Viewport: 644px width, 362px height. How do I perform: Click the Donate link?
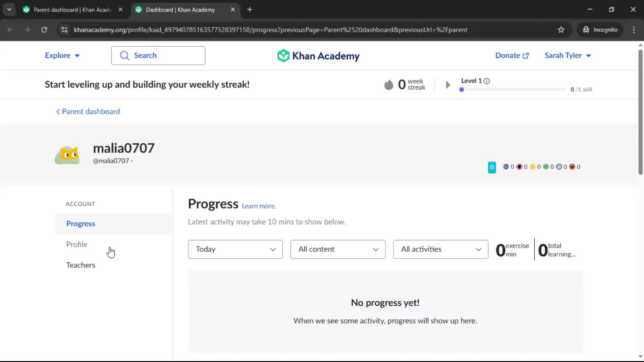click(512, 56)
